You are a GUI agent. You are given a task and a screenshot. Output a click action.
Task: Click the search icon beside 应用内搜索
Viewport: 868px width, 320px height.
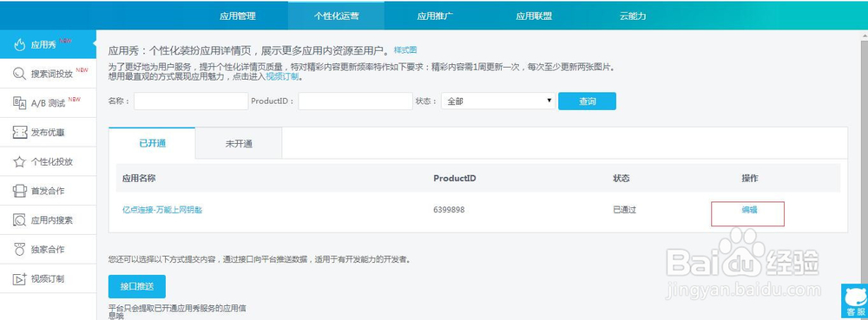click(x=19, y=220)
